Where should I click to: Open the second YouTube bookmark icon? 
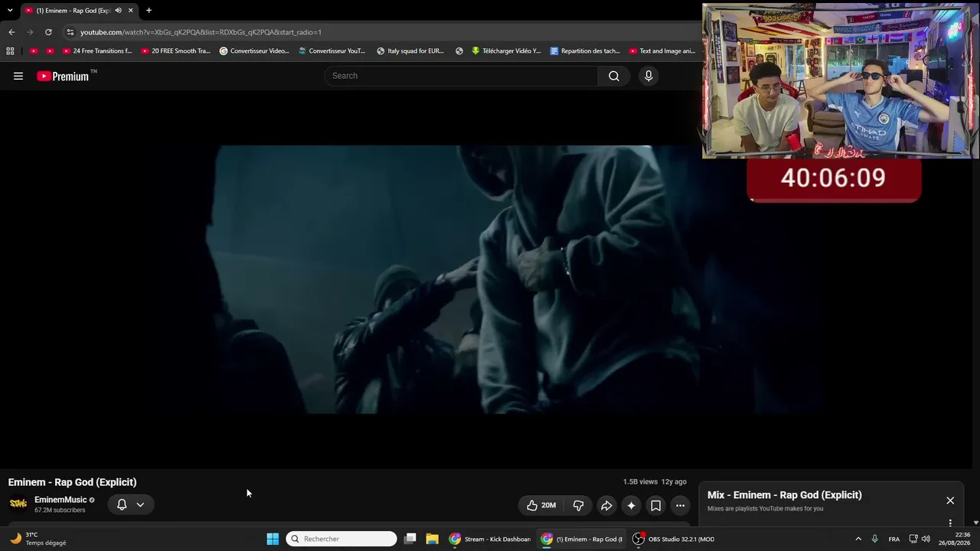(x=51, y=51)
